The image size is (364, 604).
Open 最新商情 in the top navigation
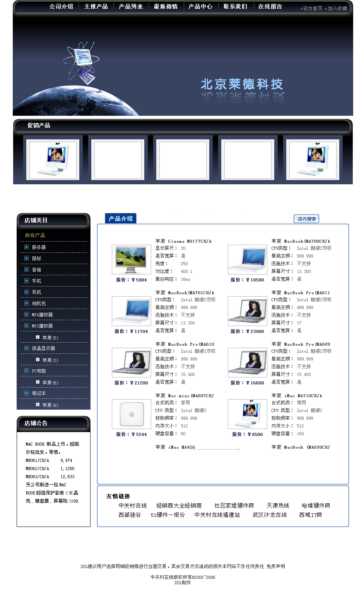166,7
